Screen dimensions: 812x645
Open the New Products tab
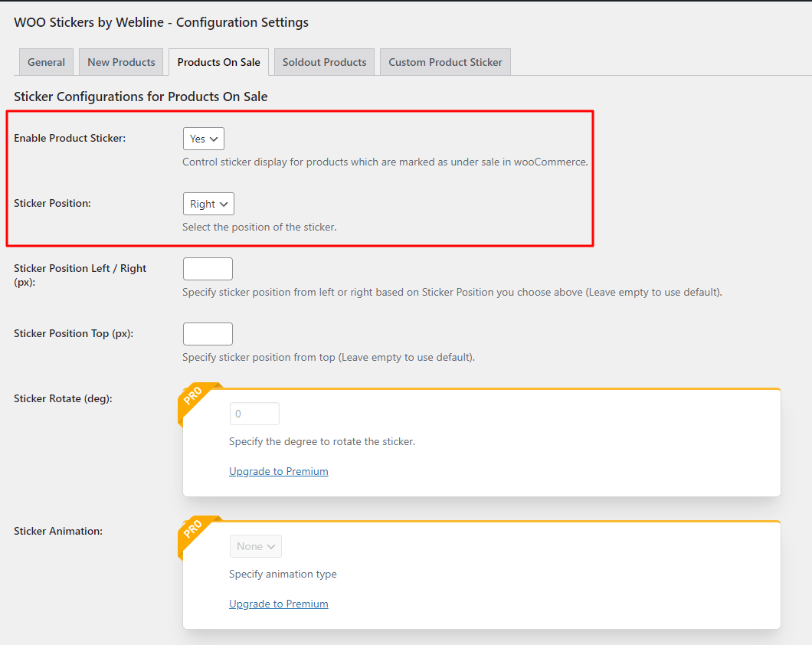tap(121, 62)
